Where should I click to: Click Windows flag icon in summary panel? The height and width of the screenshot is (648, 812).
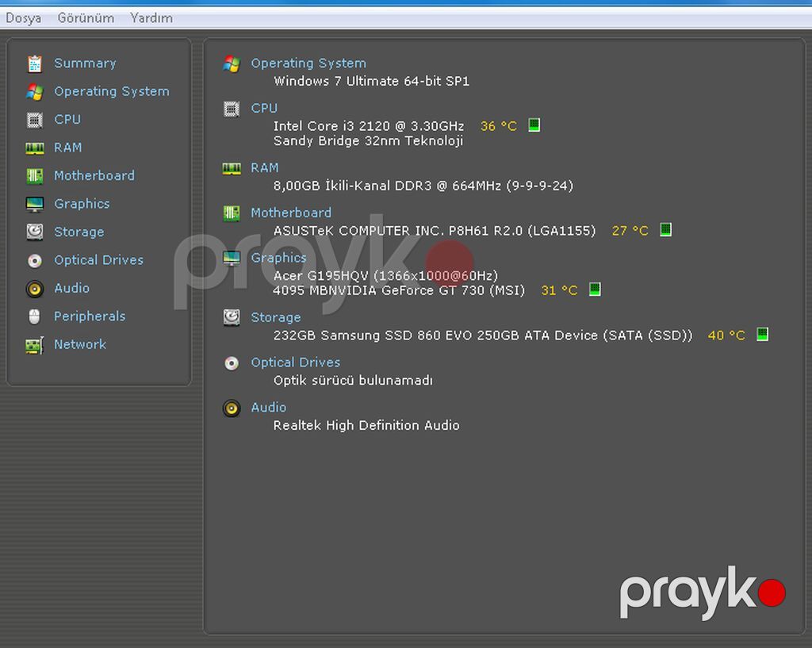pos(232,64)
